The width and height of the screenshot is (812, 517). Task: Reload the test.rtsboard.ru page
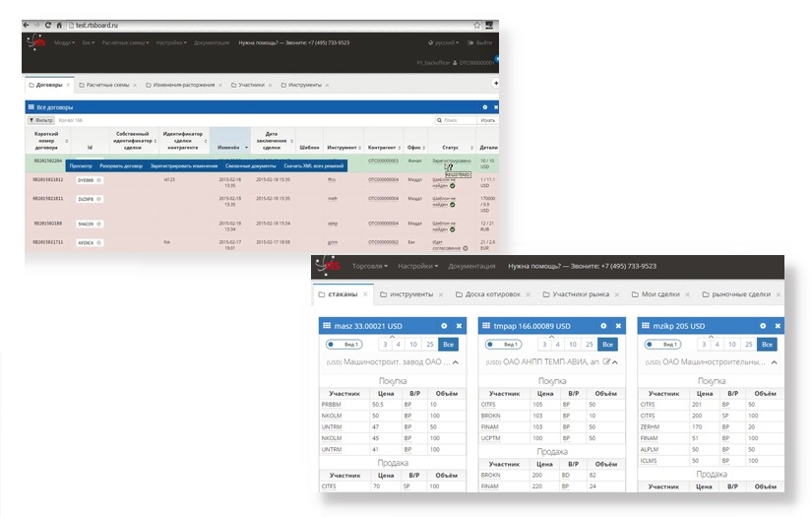click(x=47, y=25)
